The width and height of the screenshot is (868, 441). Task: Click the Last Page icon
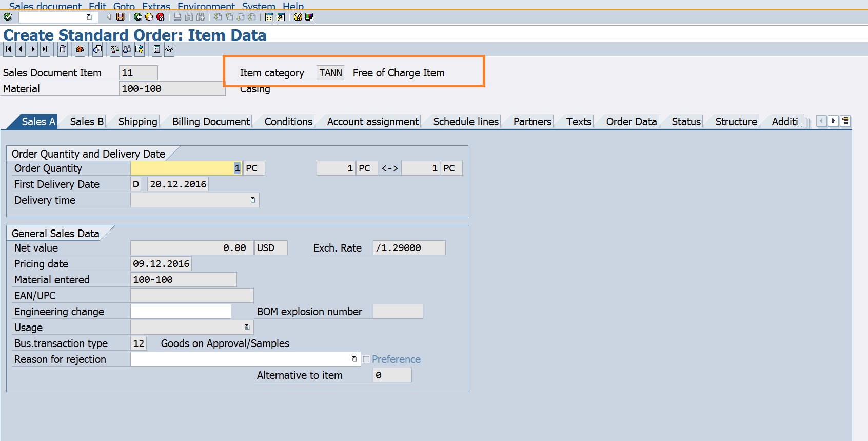[x=252, y=17]
